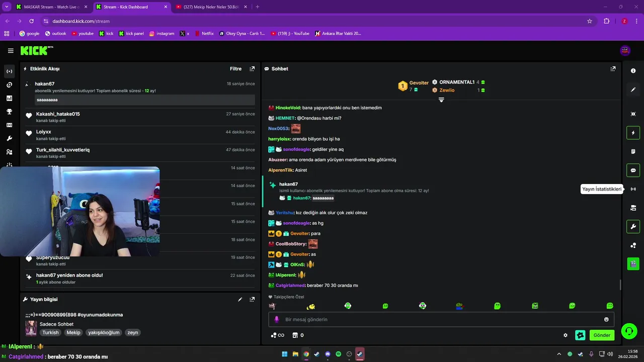Click the microphone icon in chat input
This screenshot has width=644, height=362.
pyautogui.click(x=276, y=319)
